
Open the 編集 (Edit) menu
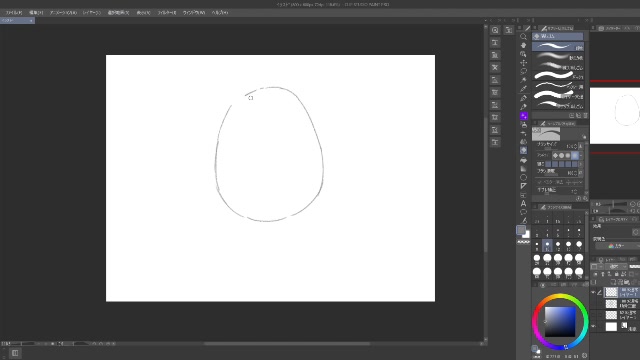(x=36, y=13)
